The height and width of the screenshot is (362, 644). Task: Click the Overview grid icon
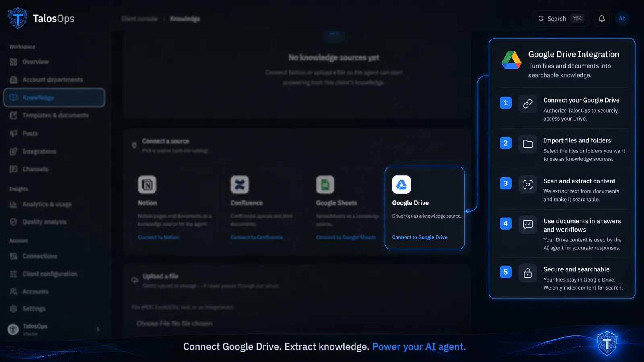(14, 62)
